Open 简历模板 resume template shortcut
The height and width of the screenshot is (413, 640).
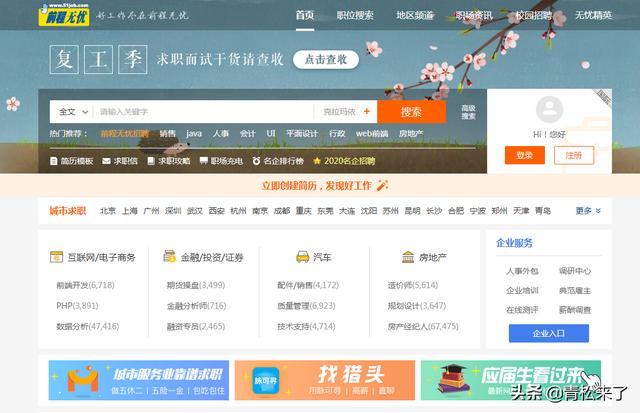click(x=71, y=160)
